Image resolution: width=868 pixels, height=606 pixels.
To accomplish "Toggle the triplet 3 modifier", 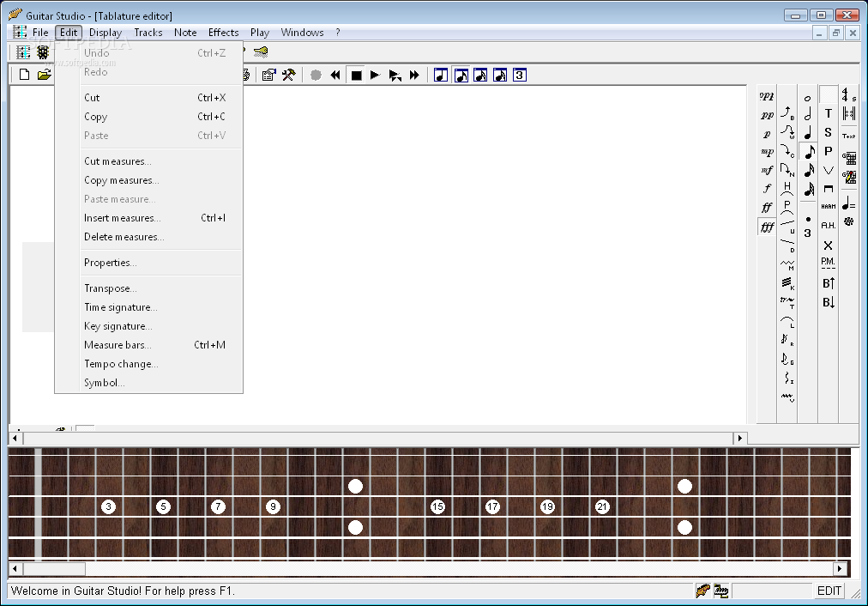I will point(808,233).
